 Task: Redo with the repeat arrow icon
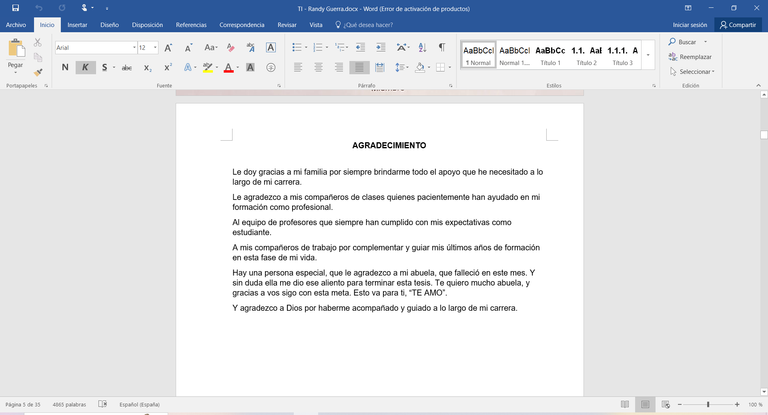(62, 8)
